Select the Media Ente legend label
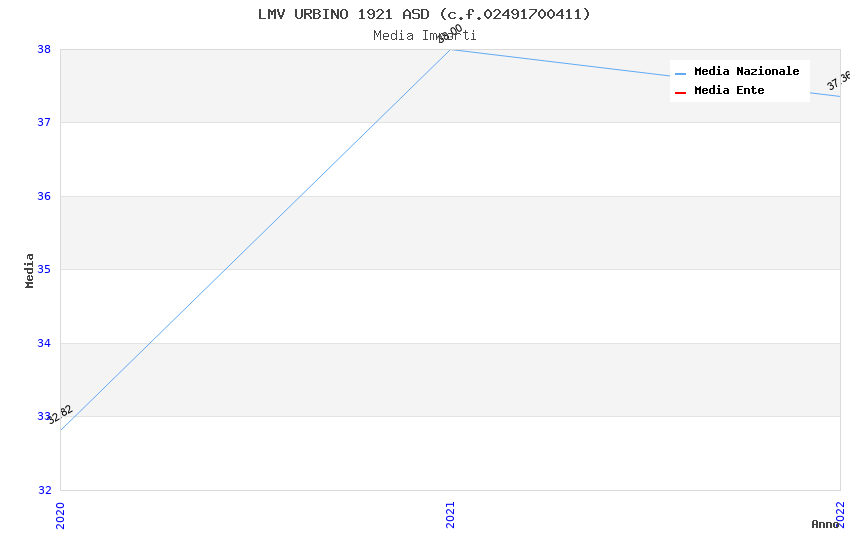 click(729, 90)
